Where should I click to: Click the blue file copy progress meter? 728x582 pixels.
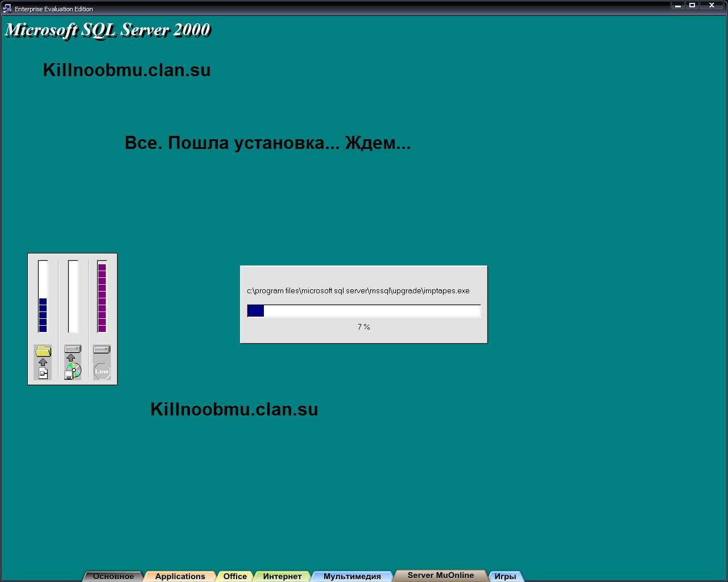[x=43, y=296]
